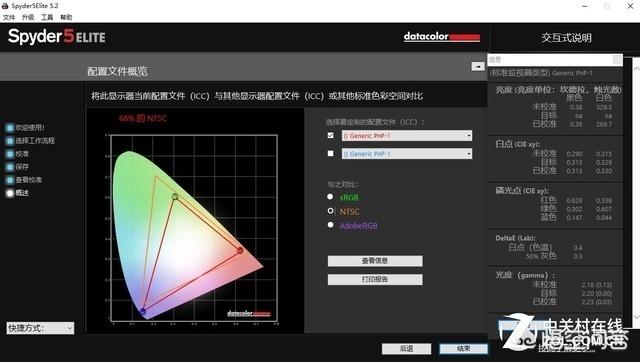Enable the second Generic PnP-1 profile checkbox
Viewport: 640px width, 362px height.
[331, 153]
